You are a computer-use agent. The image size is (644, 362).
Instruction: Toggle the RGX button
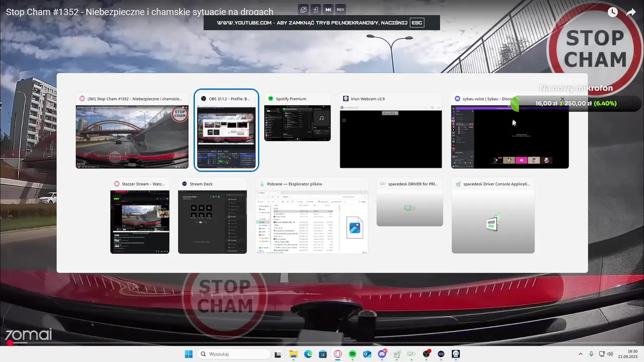point(341,9)
